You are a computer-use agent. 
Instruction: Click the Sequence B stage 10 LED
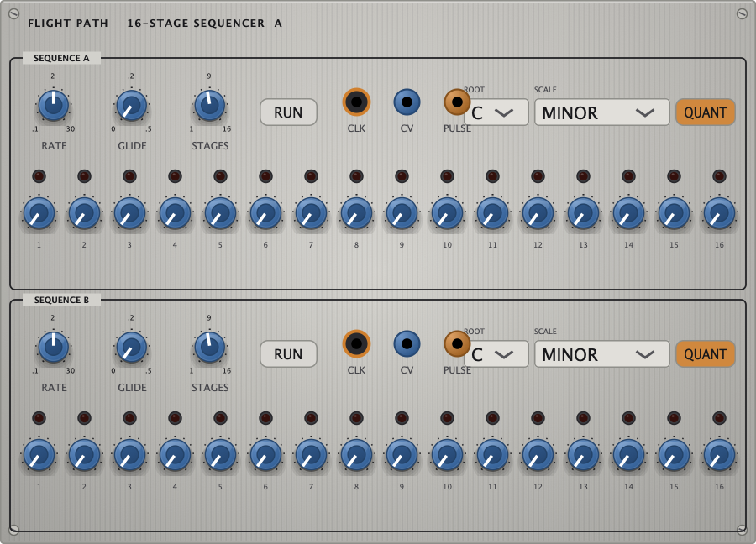(x=447, y=418)
